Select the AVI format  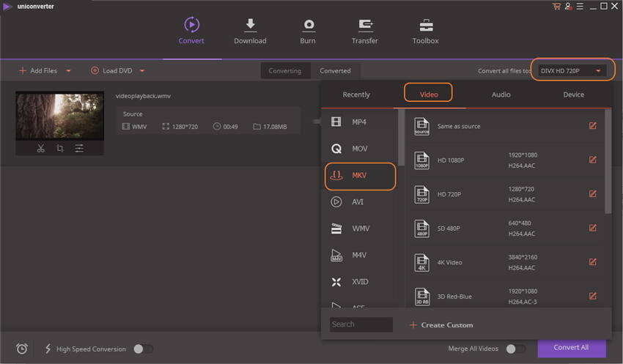pyautogui.click(x=360, y=202)
